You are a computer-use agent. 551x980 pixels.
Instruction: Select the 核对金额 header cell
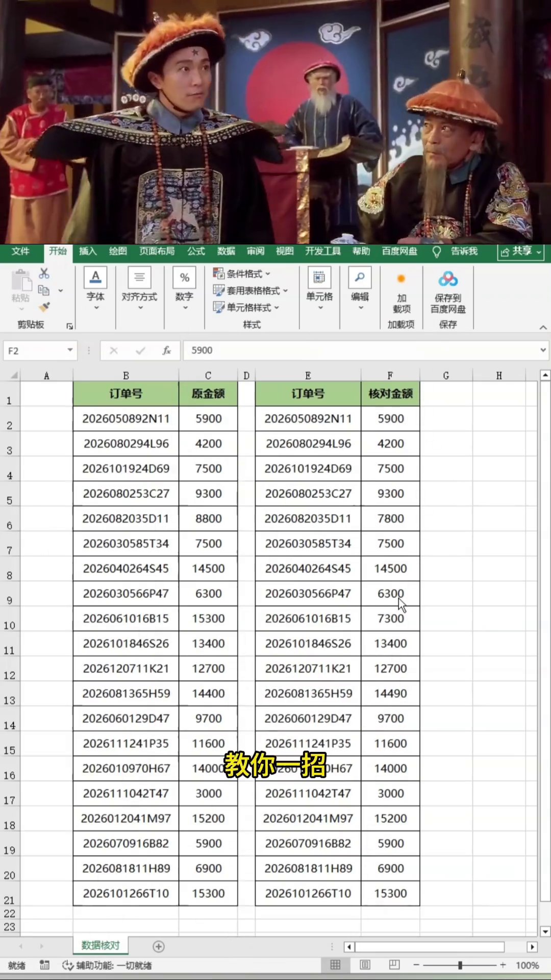click(390, 394)
